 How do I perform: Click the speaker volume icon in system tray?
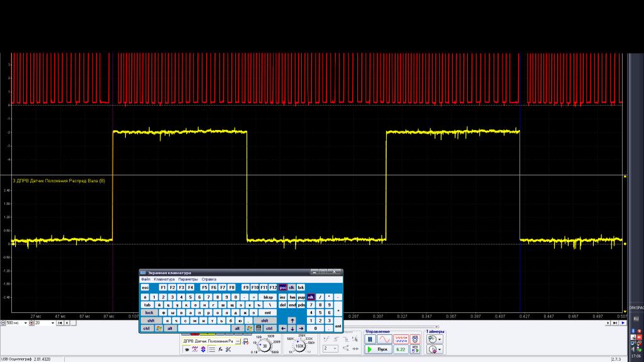(x=633, y=349)
